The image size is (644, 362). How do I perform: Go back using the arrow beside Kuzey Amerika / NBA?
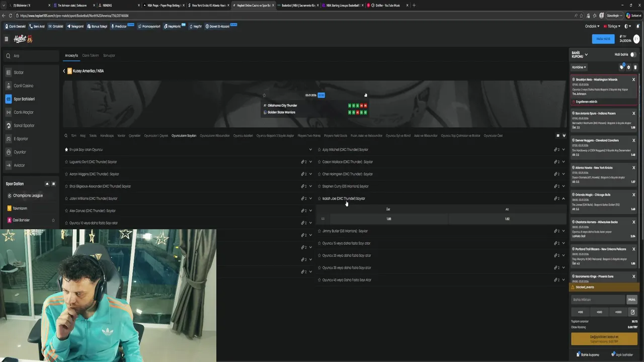tap(64, 71)
